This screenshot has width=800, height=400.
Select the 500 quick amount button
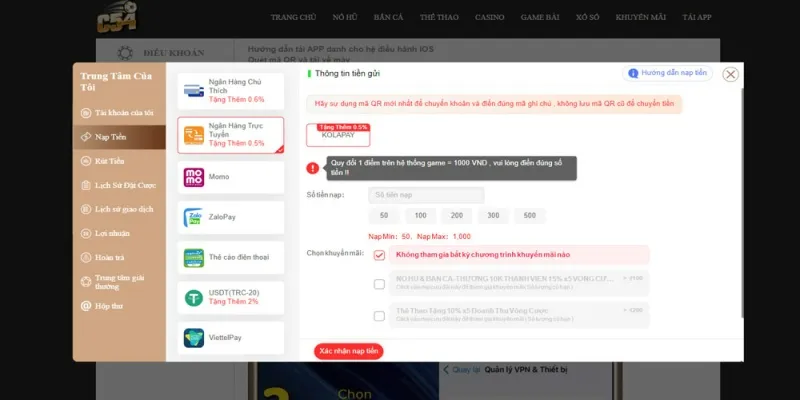click(530, 216)
